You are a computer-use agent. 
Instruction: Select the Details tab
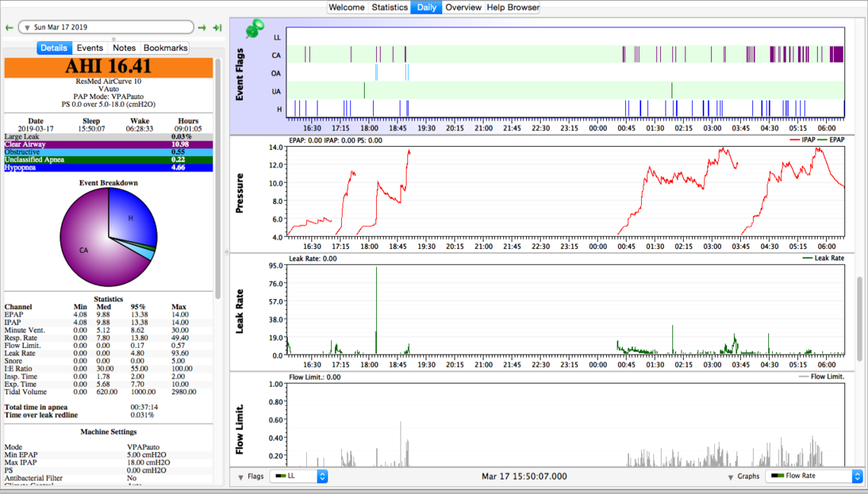[54, 48]
